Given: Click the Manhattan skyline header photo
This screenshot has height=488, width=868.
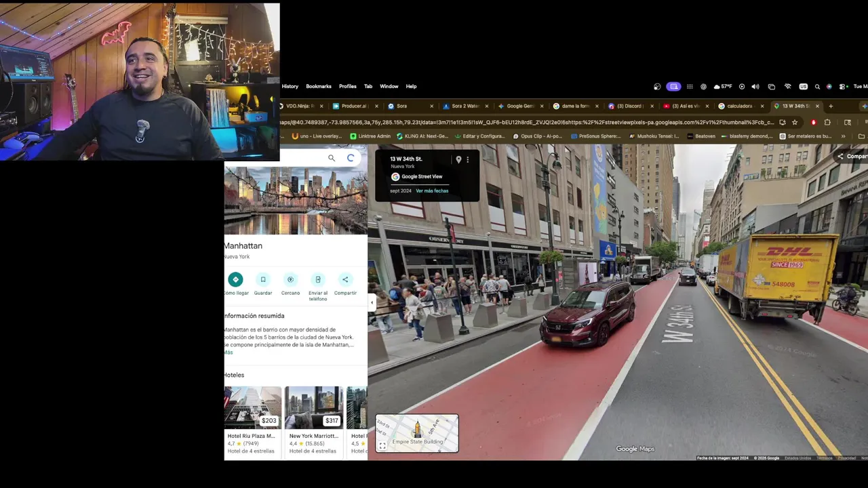Looking at the screenshot, I should [296, 201].
